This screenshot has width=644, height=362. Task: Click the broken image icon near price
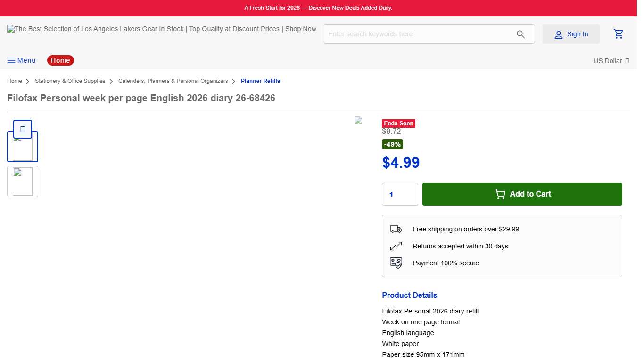[x=358, y=121]
